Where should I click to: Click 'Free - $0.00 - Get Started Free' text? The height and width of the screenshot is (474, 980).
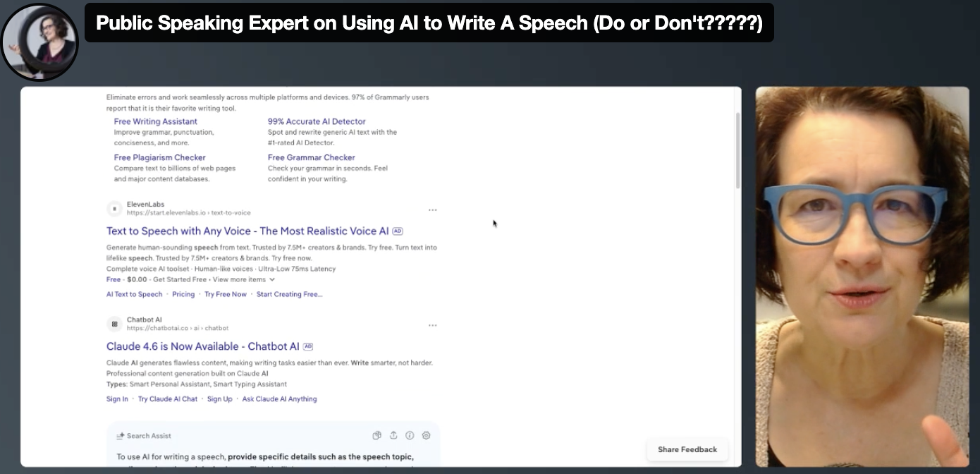(x=157, y=279)
